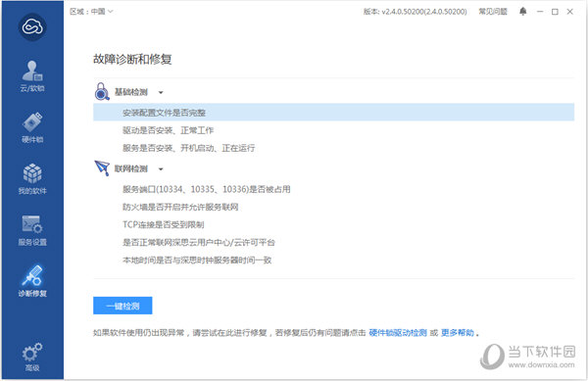Select row 驱动是否安装、正常工作
This screenshot has width=588, height=381.
[x=334, y=130]
